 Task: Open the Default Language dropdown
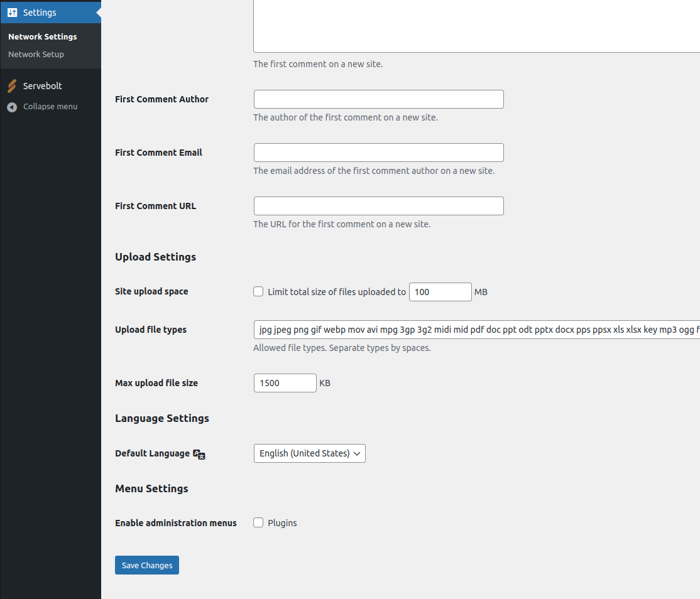click(309, 453)
